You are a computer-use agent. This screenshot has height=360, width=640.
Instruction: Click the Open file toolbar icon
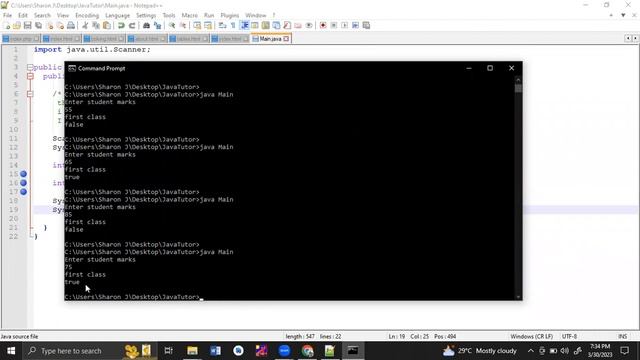pos(17,25)
